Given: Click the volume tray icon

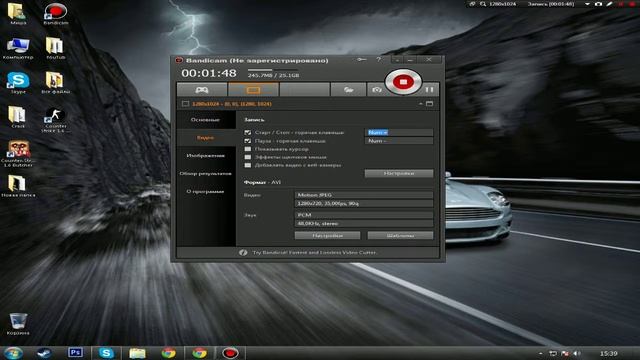Looking at the screenshot, I should tap(577, 353).
